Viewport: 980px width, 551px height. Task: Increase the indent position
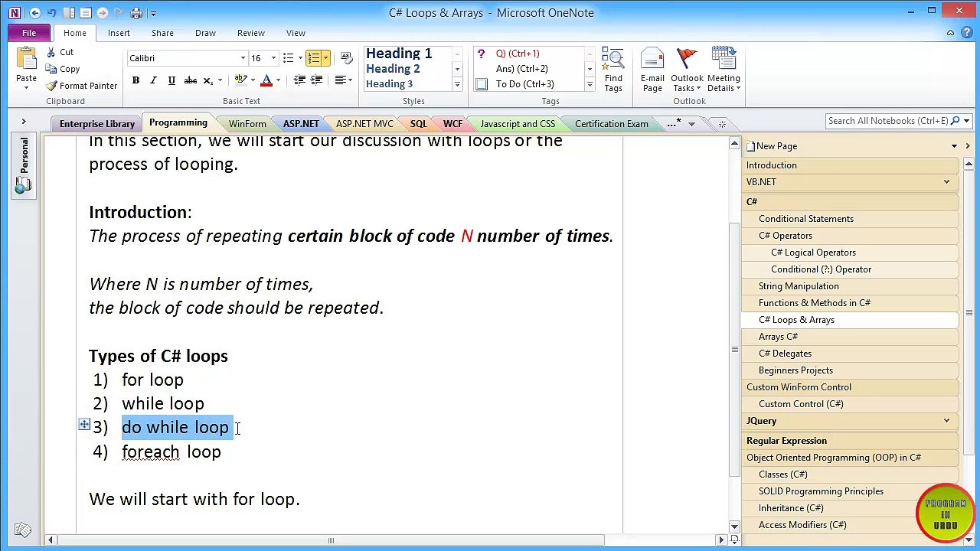pos(316,80)
